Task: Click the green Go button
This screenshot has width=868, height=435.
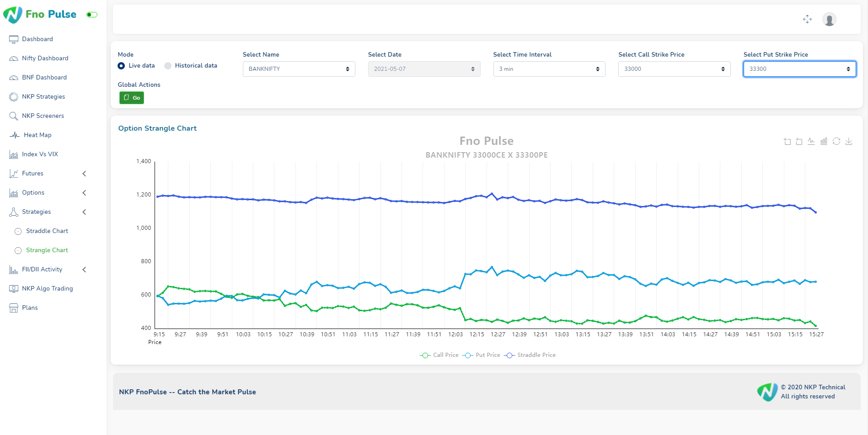Action: tap(132, 98)
